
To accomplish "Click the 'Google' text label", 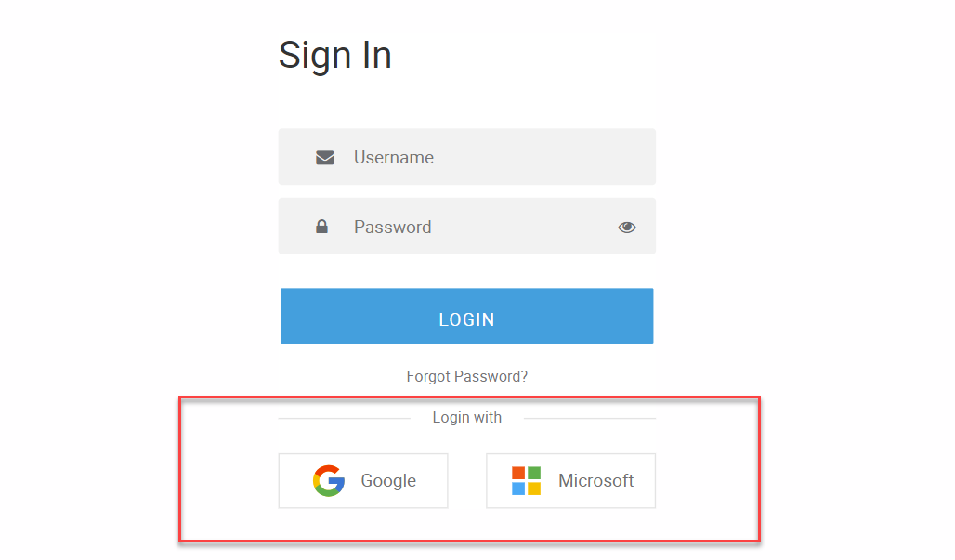I will pos(388,481).
